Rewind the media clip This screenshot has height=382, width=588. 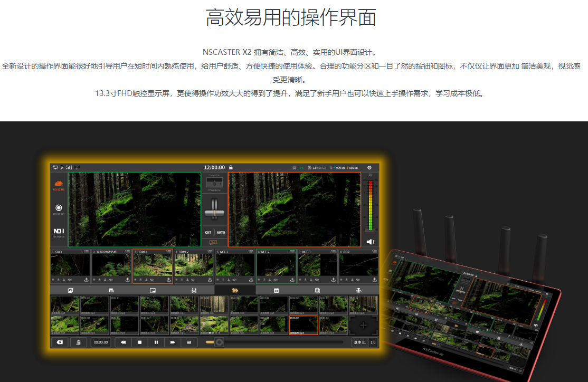123,342
